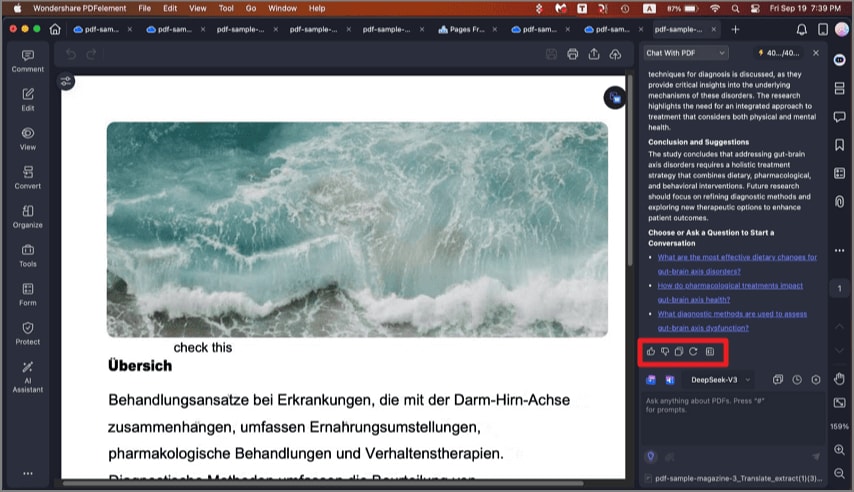The image size is (854, 492).
Task: Open the Window menu
Action: coord(282,8)
